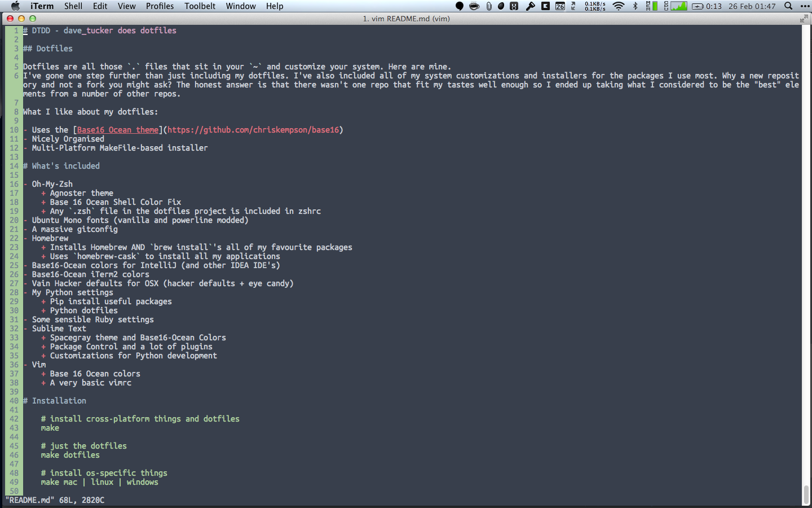Place cursor on 'DTDD - dave_tucker does dotfiles' heading
This screenshot has width=812, height=508.
(x=104, y=30)
